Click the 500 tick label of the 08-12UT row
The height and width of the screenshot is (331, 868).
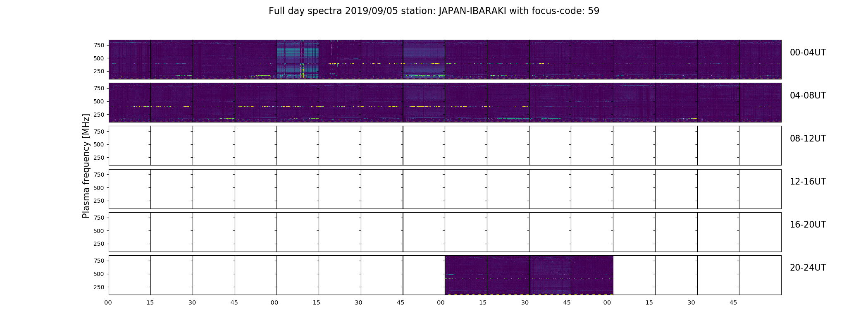click(99, 144)
